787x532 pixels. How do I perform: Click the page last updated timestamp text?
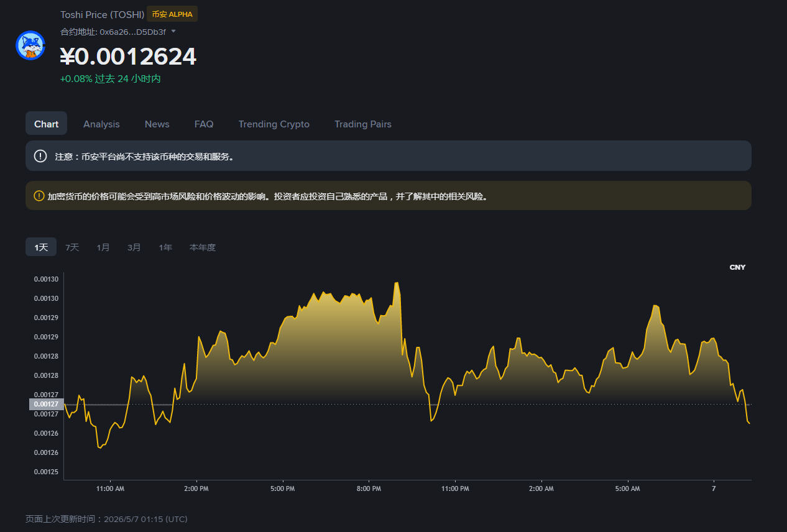106,519
